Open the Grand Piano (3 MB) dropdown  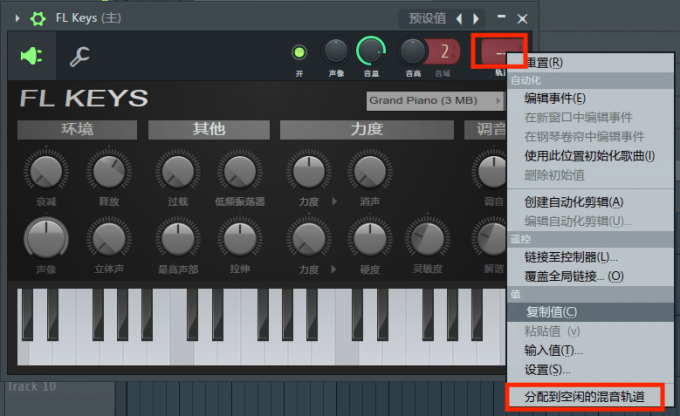(x=434, y=100)
